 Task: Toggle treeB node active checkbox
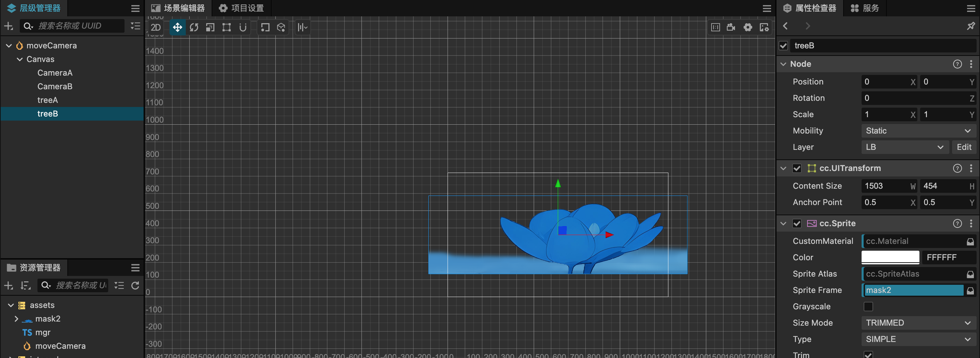pyautogui.click(x=783, y=46)
